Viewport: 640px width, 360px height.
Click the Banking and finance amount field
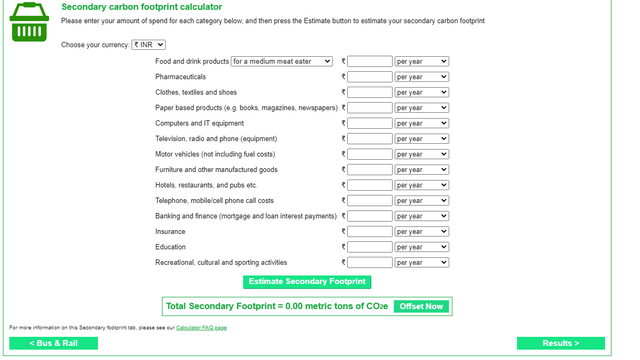[370, 216]
